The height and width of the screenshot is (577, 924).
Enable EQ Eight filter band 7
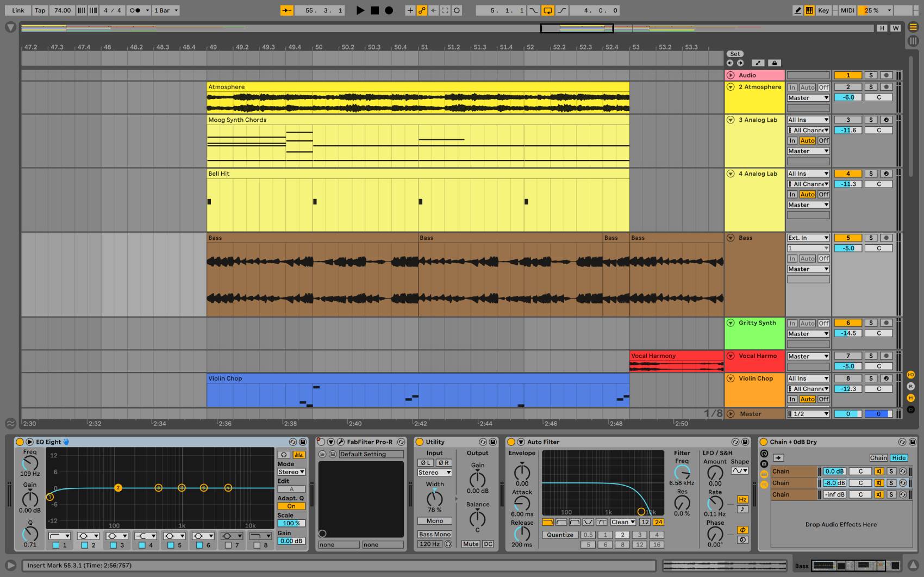coord(228,545)
